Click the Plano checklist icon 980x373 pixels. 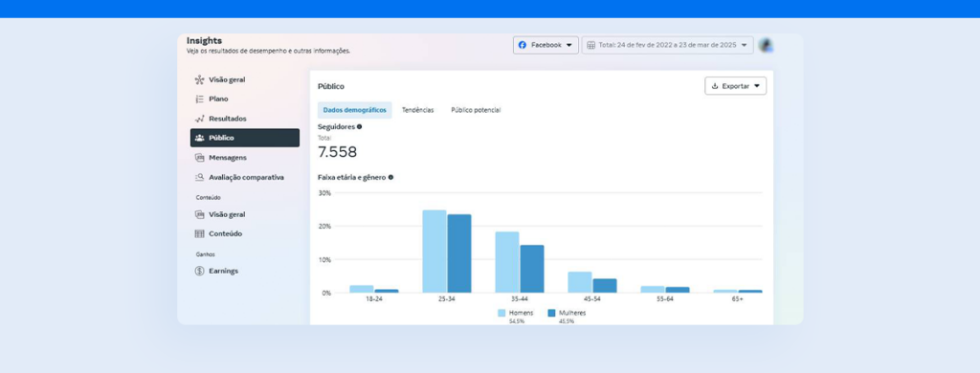[199, 99]
